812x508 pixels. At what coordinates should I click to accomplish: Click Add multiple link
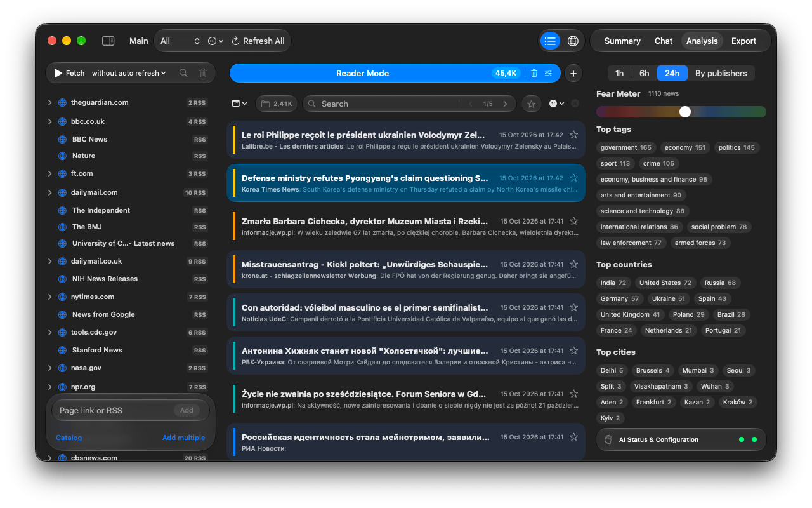click(x=183, y=438)
